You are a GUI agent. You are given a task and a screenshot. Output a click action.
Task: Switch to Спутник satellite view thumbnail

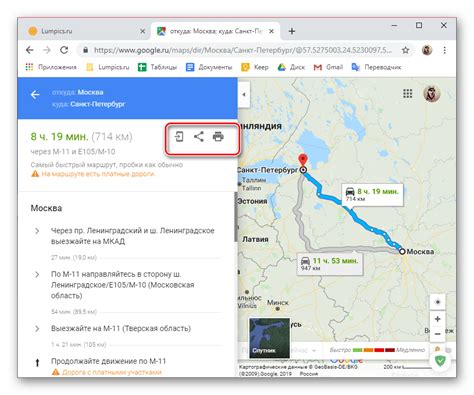point(269,338)
